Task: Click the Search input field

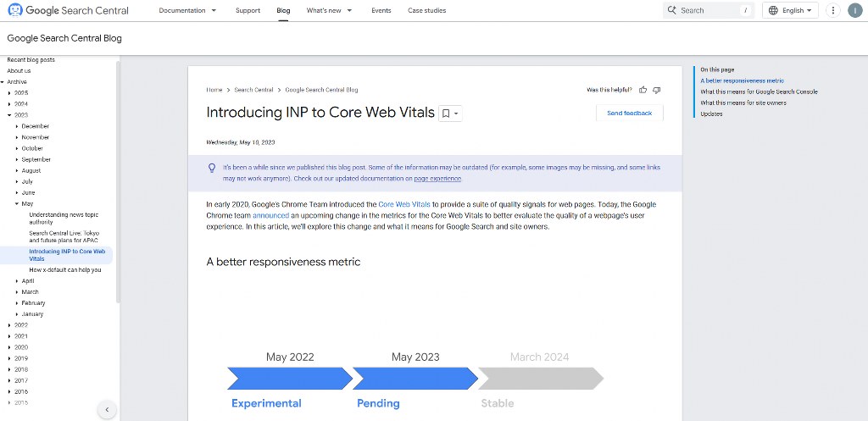Action: coord(709,10)
